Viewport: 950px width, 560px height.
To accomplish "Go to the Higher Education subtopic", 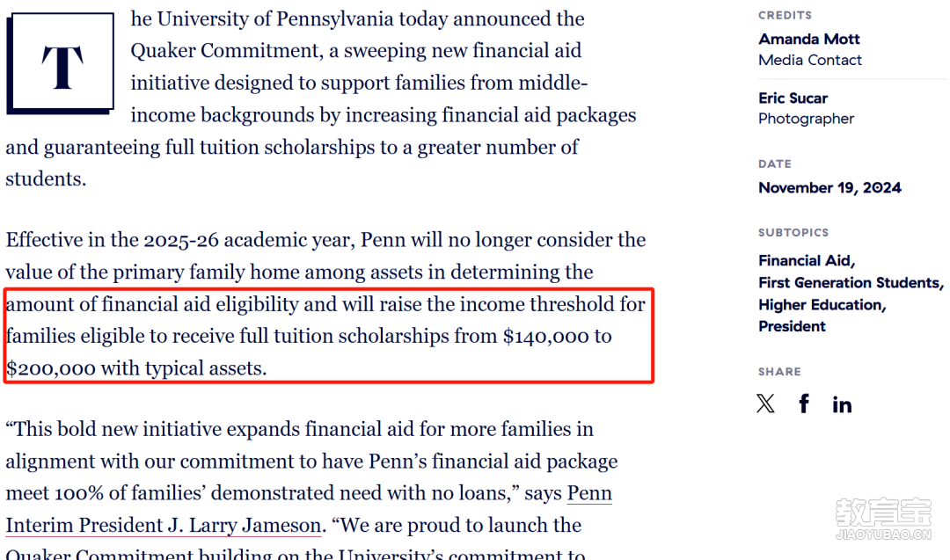I will coord(822,304).
